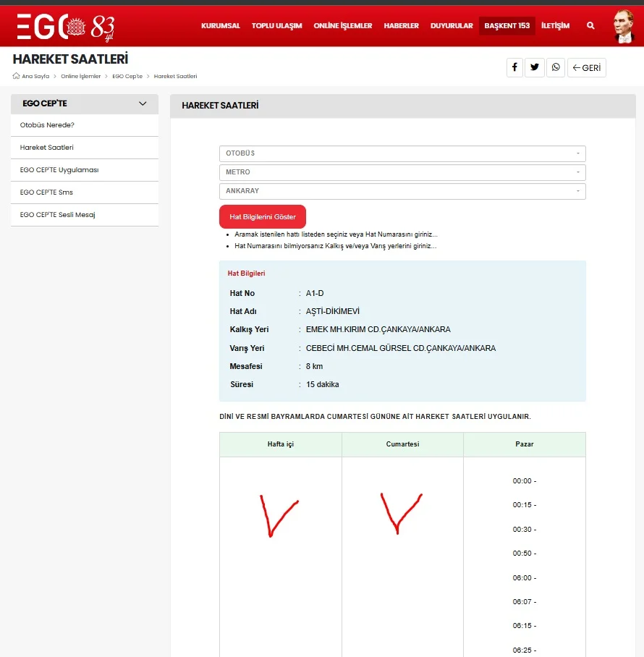The width and height of the screenshot is (644, 657).
Task: Select Otobüs Nerede? in sidebar
Action: click(x=48, y=125)
